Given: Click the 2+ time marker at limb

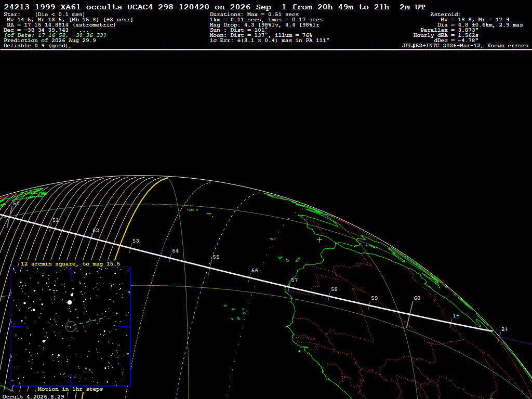Looking at the screenshot, I should (504, 329).
